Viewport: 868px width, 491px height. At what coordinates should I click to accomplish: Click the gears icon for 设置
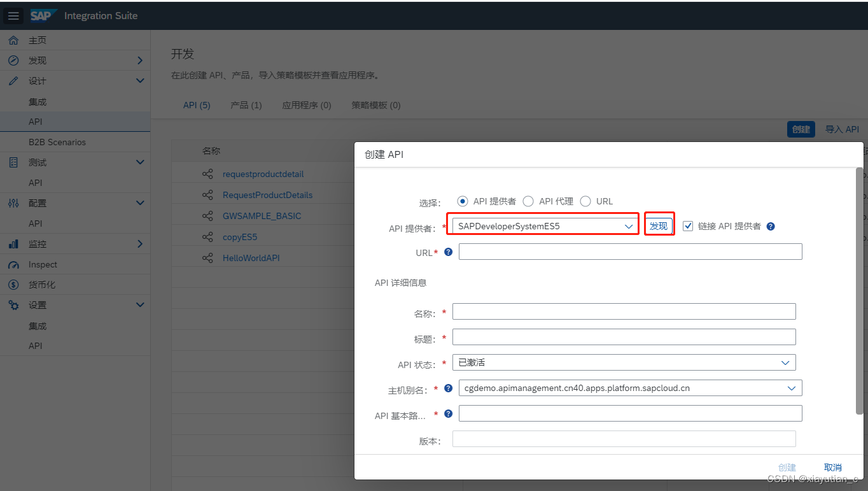click(13, 305)
